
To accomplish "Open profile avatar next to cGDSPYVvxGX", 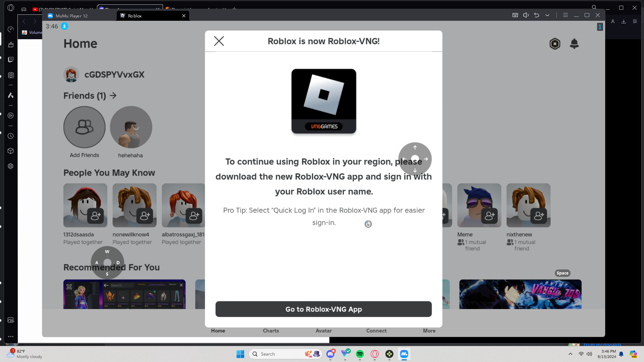I will [x=71, y=74].
